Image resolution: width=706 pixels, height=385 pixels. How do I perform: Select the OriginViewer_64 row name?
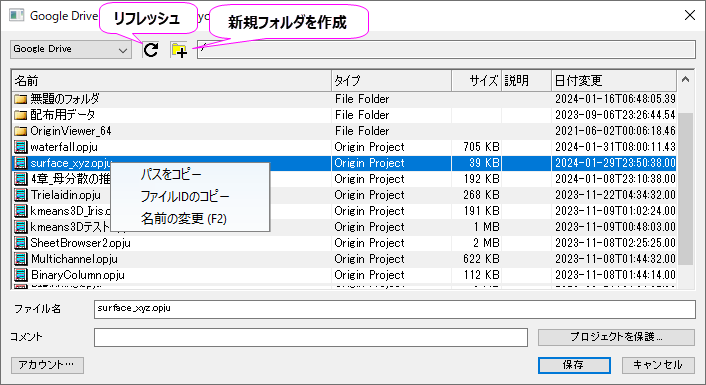coord(71,131)
